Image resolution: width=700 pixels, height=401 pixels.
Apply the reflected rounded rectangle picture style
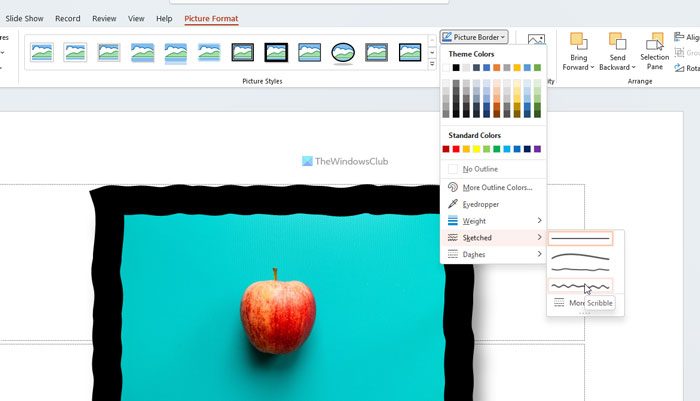click(175, 53)
